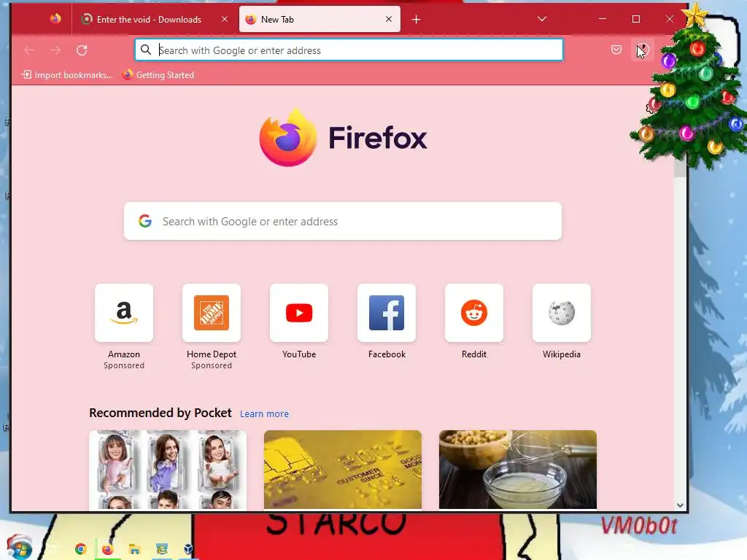The image size is (747, 560).
Task: Click the magnifier icon in the address bar
Action: (146, 50)
